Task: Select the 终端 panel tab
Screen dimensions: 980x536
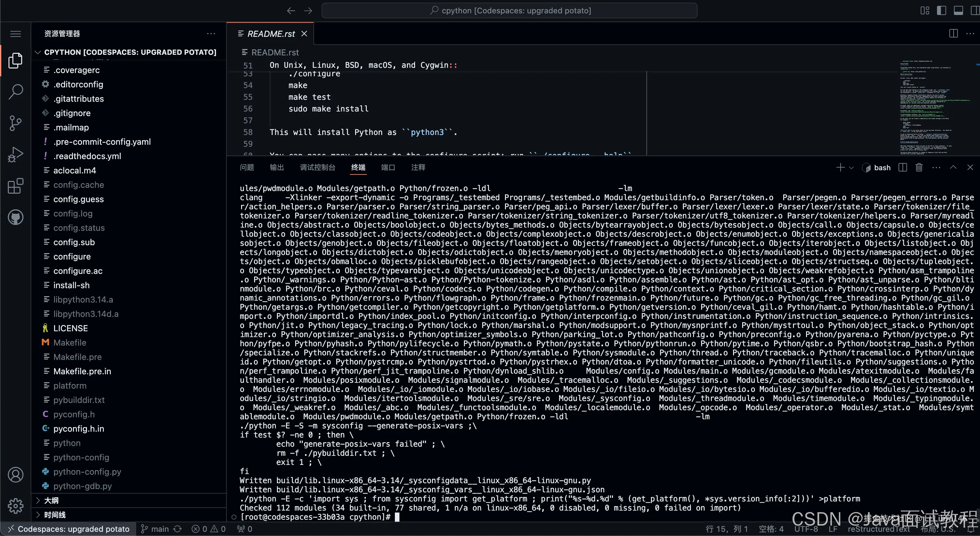Action: [358, 168]
